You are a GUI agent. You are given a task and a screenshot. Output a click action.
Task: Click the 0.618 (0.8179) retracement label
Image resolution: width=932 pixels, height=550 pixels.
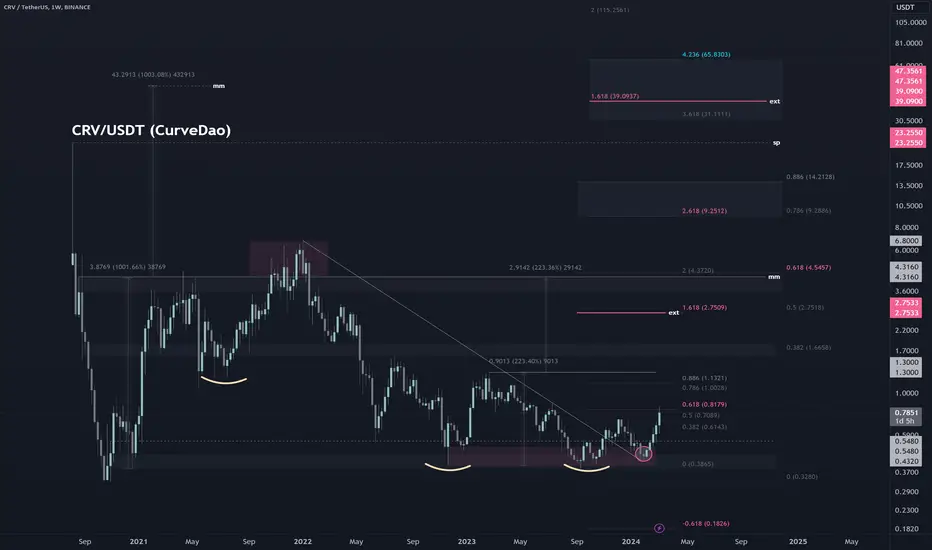pos(704,405)
